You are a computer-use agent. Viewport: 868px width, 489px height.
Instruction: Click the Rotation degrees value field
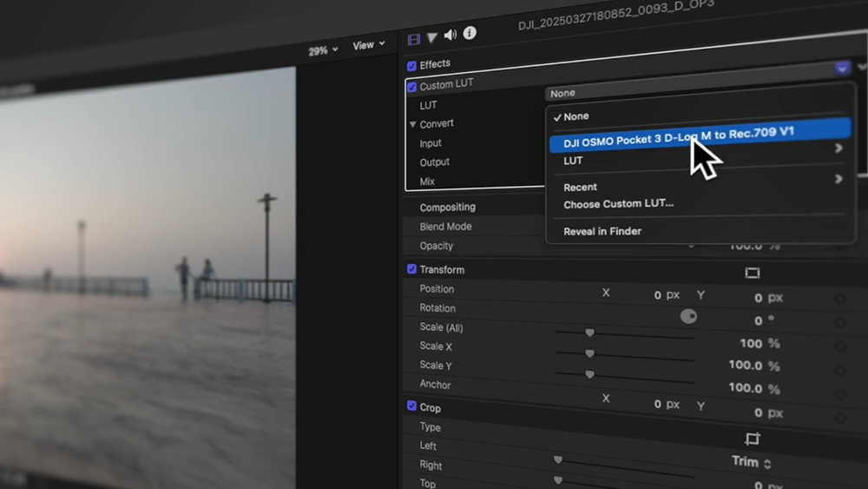(x=764, y=320)
